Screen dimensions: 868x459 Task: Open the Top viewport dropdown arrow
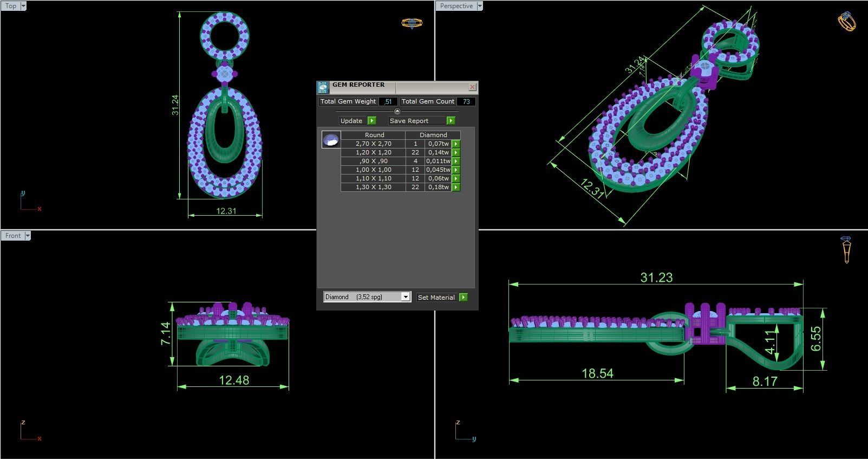pos(23,6)
